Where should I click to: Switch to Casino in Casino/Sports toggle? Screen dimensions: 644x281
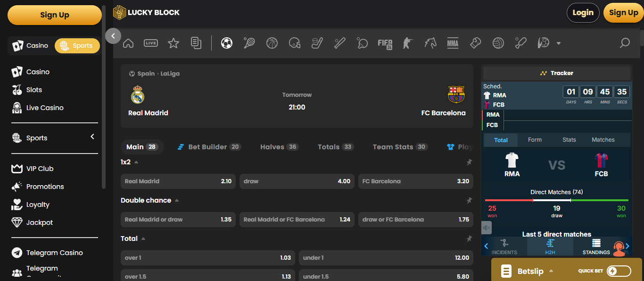pyautogui.click(x=31, y=46)
